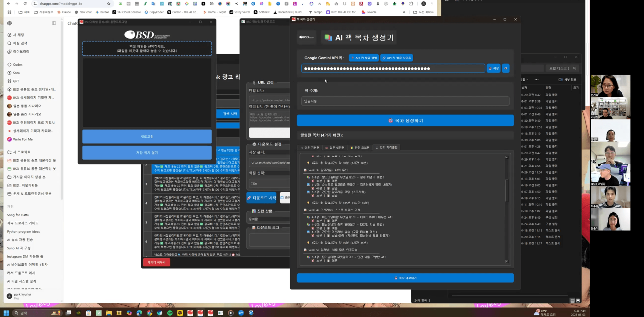Open File Explorer from the taskbar
The height and width of the screenshot is (317, 644).
coord(109,313)
